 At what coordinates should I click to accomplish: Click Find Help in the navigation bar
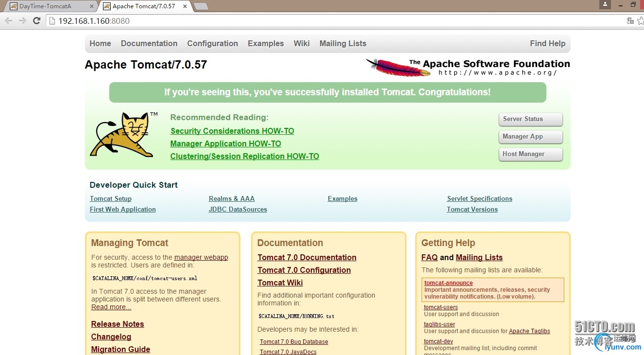[548, 43]
